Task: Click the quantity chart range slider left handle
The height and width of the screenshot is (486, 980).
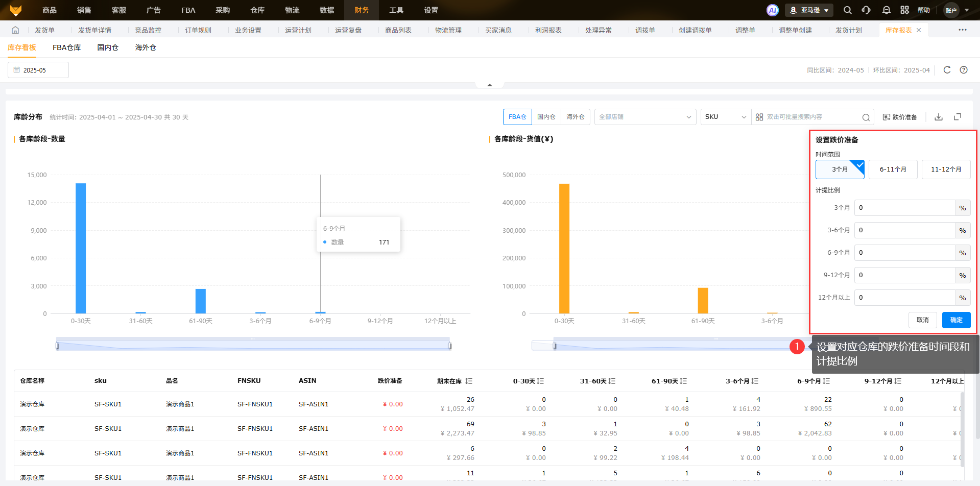Action: coord(57,346)
